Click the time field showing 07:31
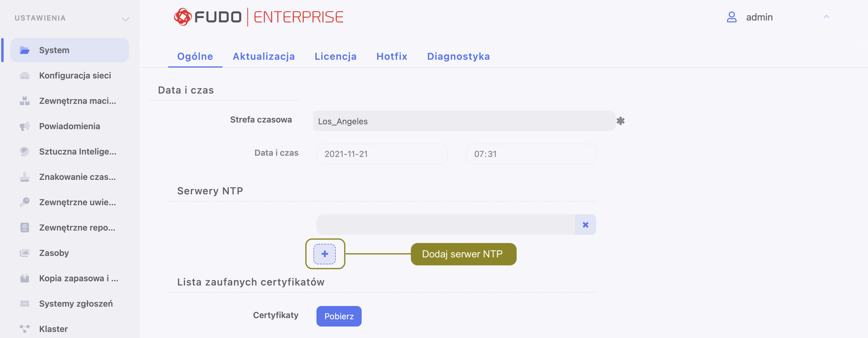Screen dimensions: 868x338 pos(531,154)
